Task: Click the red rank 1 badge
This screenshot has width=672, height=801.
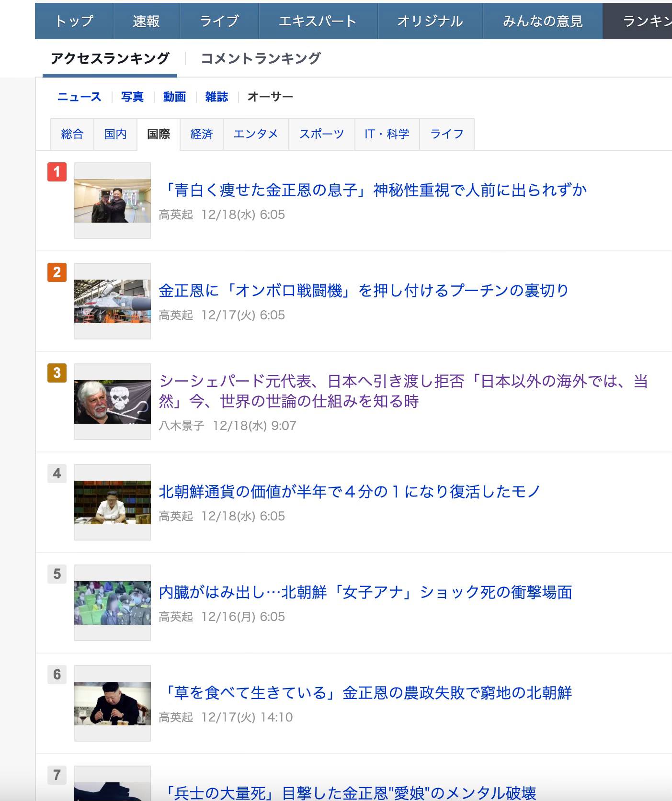Action: click(x=57, y=172)
